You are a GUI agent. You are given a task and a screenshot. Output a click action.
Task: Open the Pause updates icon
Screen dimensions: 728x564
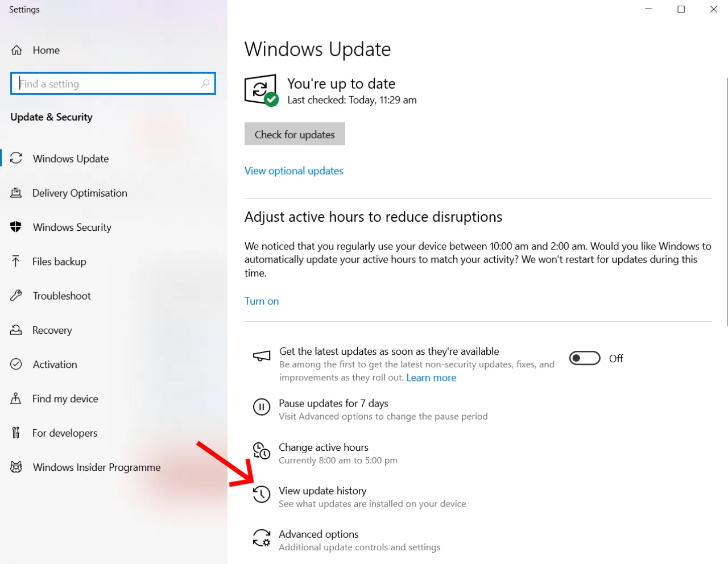261,407
